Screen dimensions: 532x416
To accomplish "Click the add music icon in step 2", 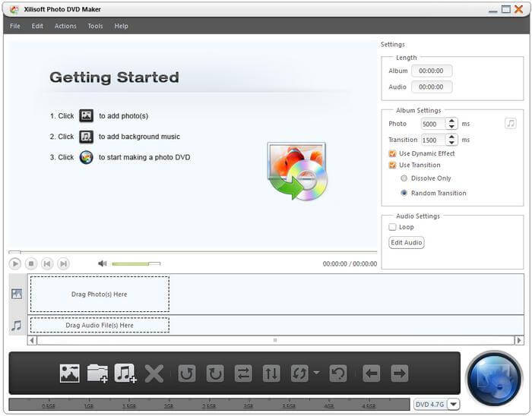I will (86, 137).
